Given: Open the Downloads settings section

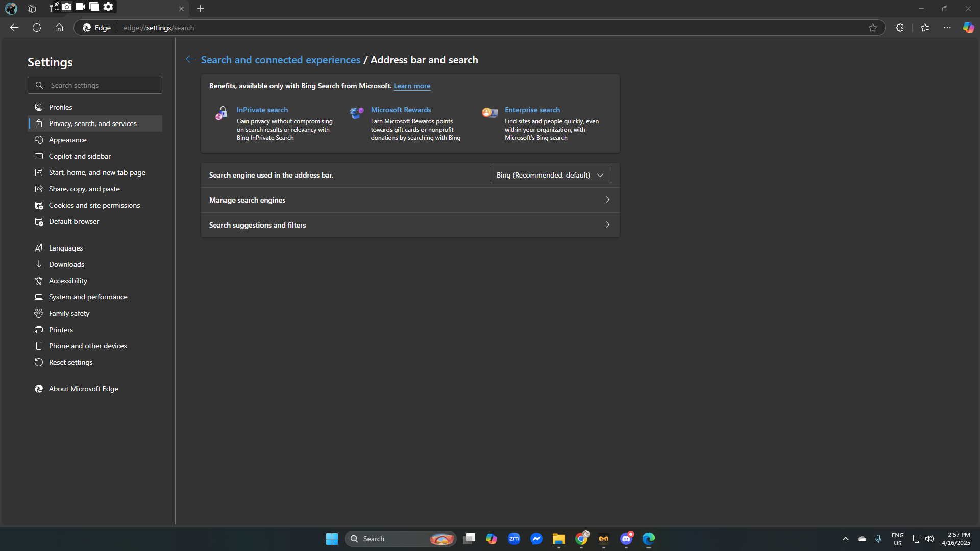Looking at the screenshot, I should (x=66, y=264).
